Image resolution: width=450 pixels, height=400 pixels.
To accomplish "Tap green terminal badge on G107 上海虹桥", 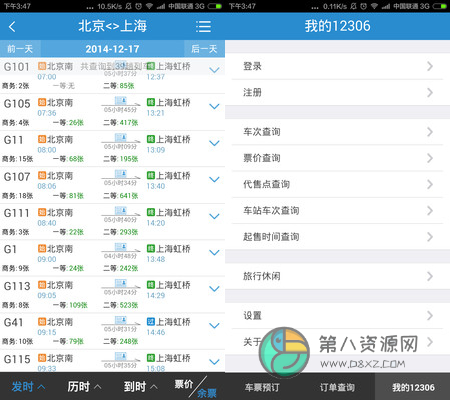I will pyautogui.click(x=151, y=175).
